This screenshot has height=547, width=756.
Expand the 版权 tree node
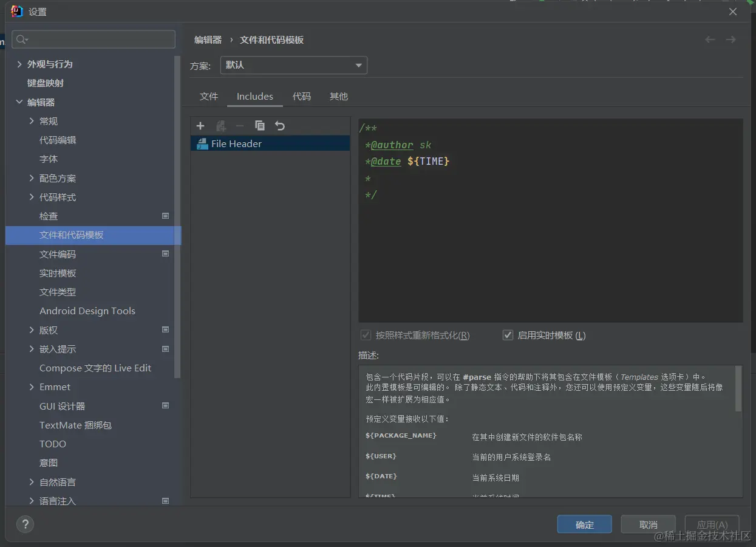pos(32,330)
